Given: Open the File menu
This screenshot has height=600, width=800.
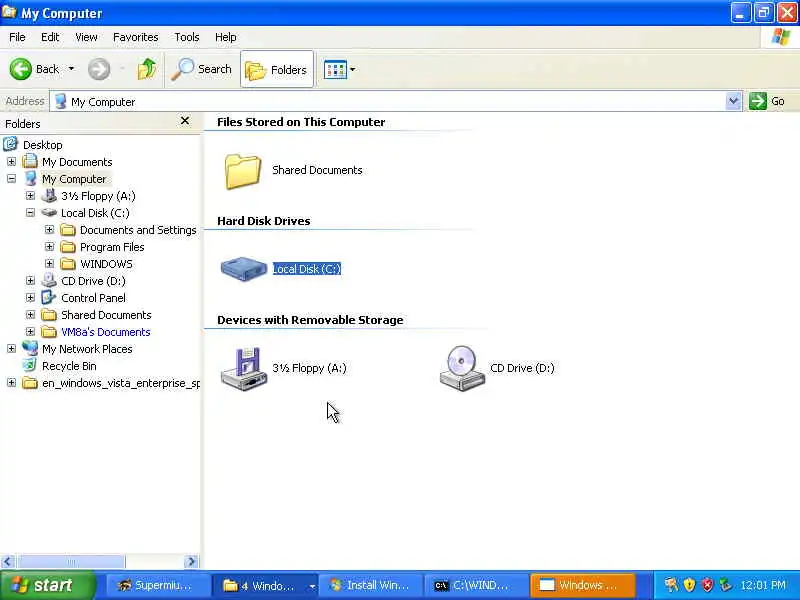Looking at the screenshot, I should pos(17,37).
